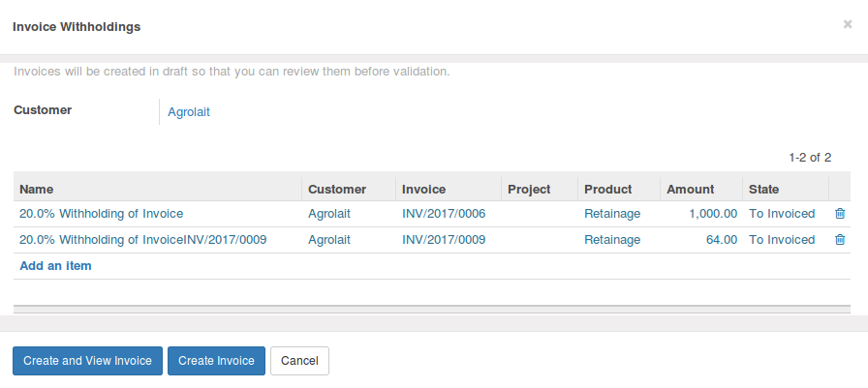The width and height of the screenshot is (868, 388).
Task: Click Create and View Invoice button
Action: (87, 361)
